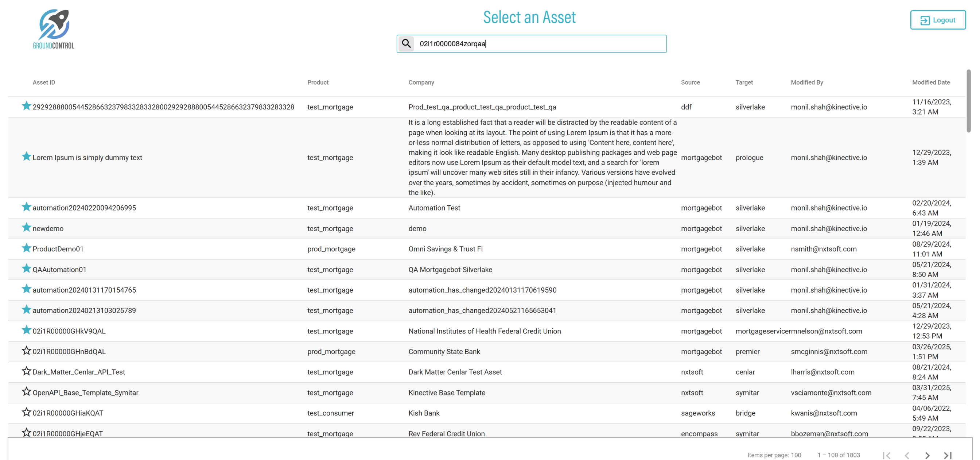Click the vertical scrollbar thumb
The width and height of the screenshot is (980, 460).
969,101
